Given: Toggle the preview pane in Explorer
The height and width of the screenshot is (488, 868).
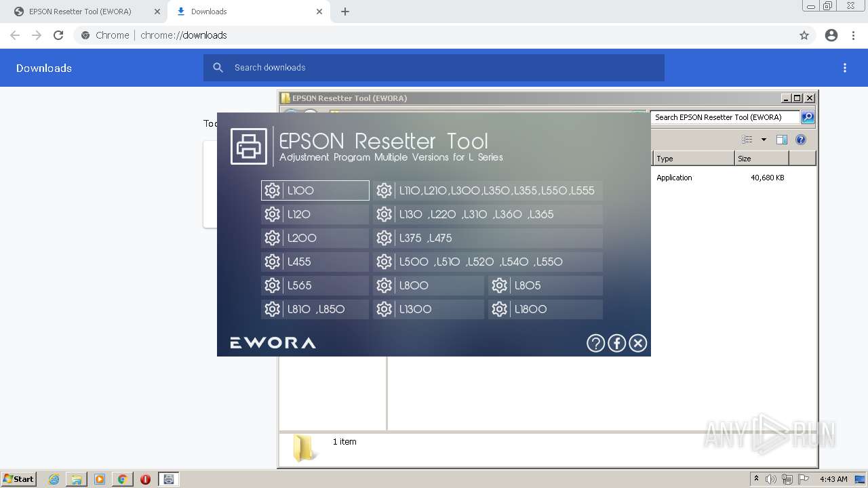Looking at the screenshot, I should coord(782,140).
